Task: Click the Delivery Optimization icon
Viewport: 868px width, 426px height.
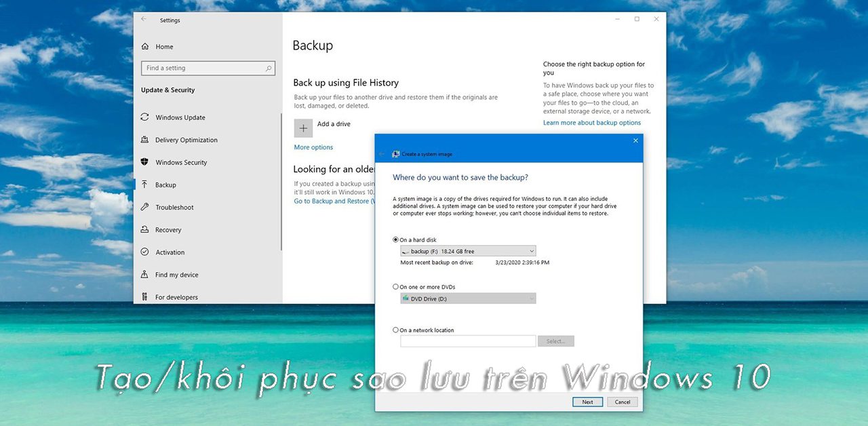Action: point(144,140)
